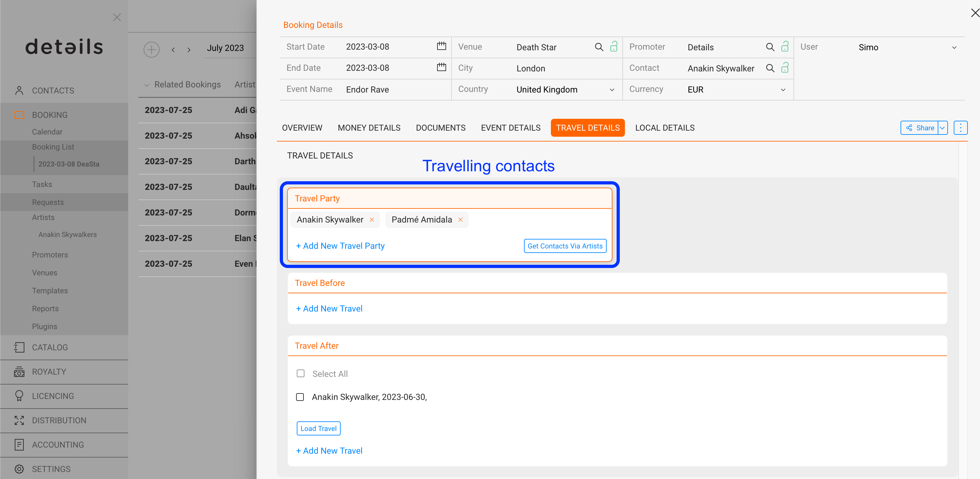Switch to the Event Details tab

511,128
